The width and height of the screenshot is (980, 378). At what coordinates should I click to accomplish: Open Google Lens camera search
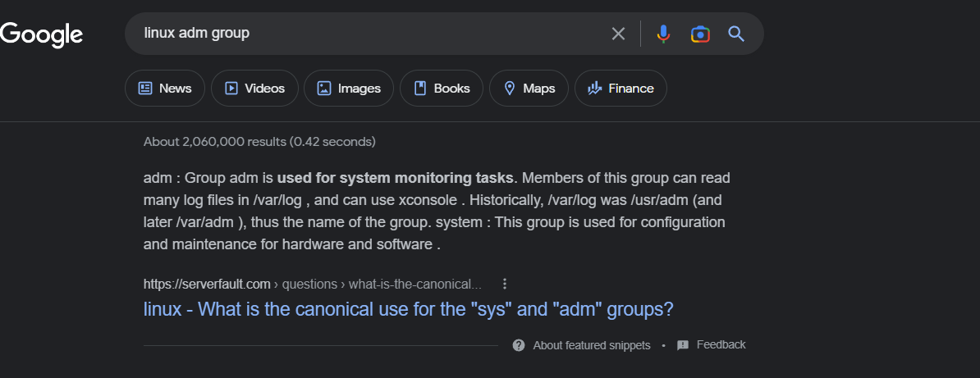[x=700, y=34]
